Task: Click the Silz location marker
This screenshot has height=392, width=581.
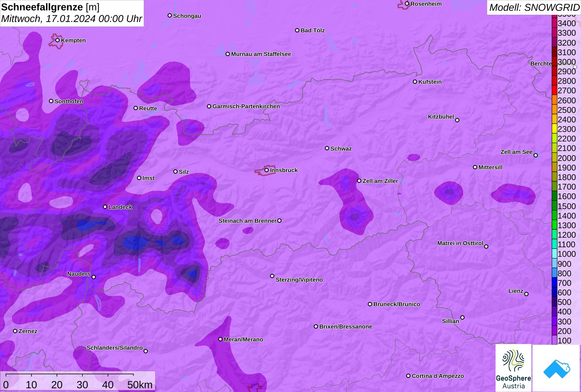Action: (x=176, y=171)
